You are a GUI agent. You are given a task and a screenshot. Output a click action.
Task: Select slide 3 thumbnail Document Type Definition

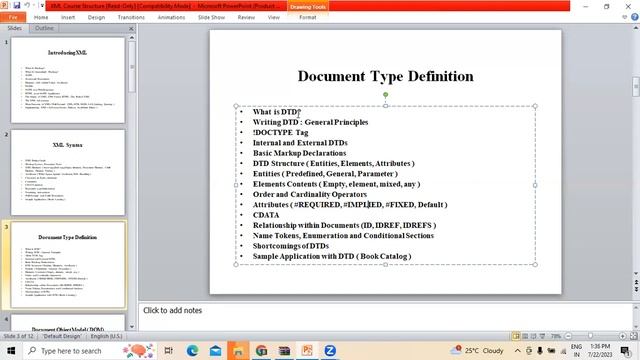coord(68,264)
